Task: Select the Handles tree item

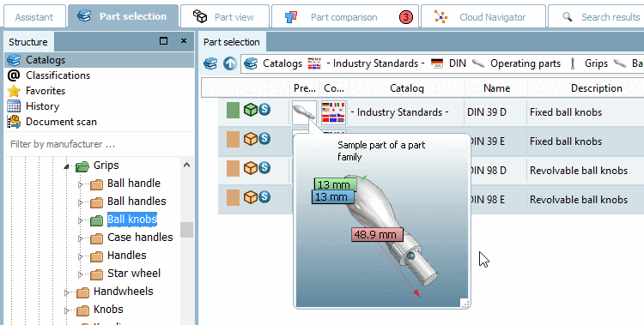Action: [x=127, y=256]
